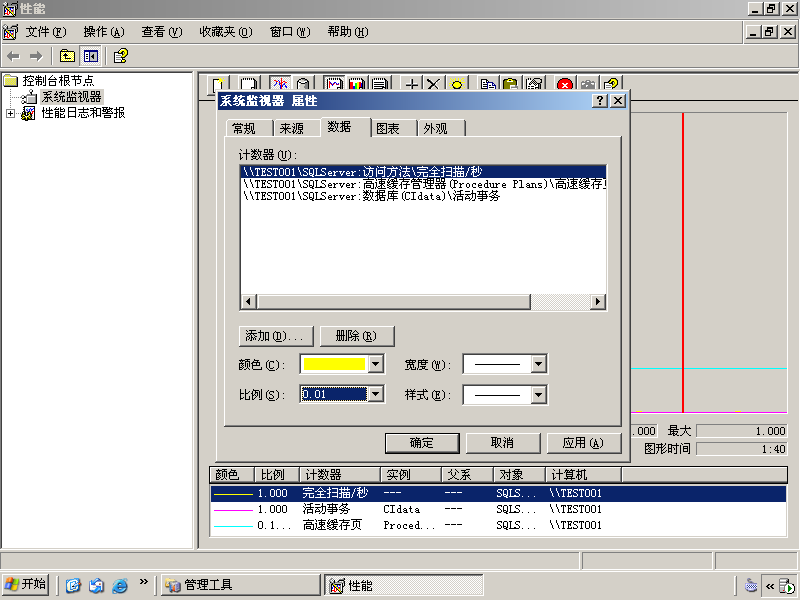Click the 0.01 scale input field

coord(334,394)
